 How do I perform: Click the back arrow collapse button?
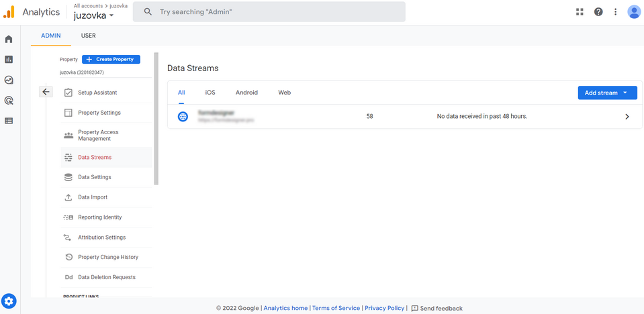[46, 92]
